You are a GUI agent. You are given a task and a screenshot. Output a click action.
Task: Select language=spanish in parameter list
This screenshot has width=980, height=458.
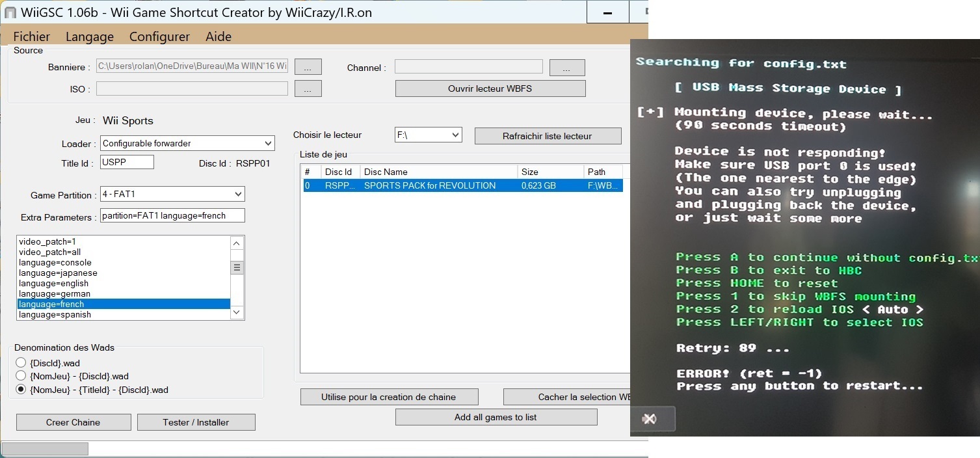pos(124,314)
